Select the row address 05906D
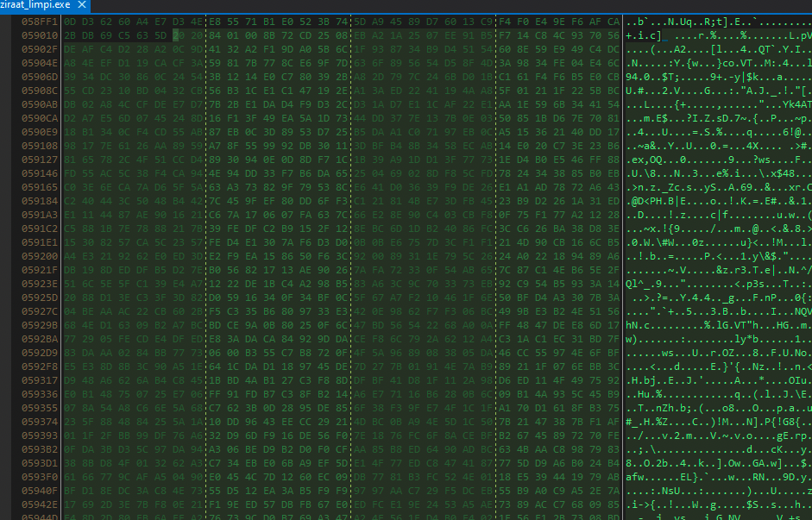Viewport: 812px width, 520px height. pyautogui.click(x=40, y=77)
